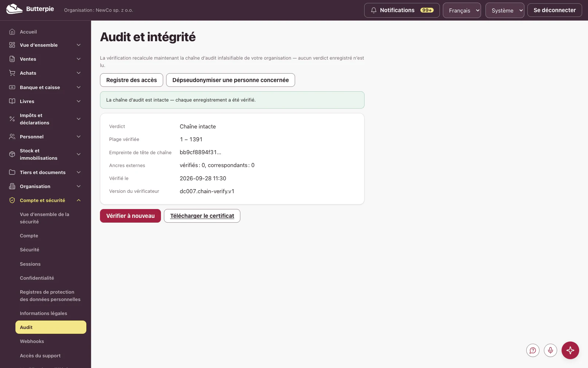Viewport: 588px width, 368px height.
Task: Click the Compte et sécurité shield icon
Action: pos(12,200)
